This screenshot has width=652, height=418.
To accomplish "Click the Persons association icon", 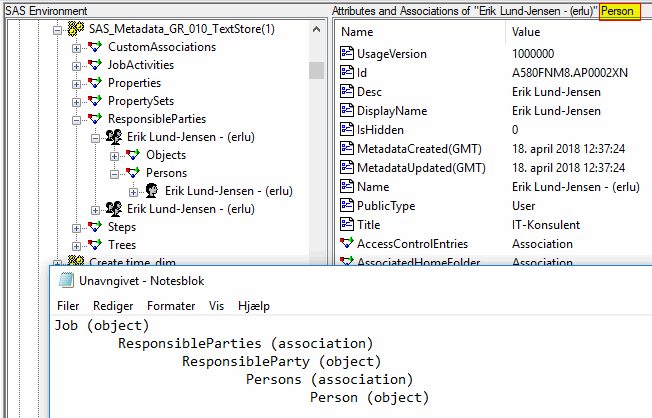I will (x=132, y=173).
